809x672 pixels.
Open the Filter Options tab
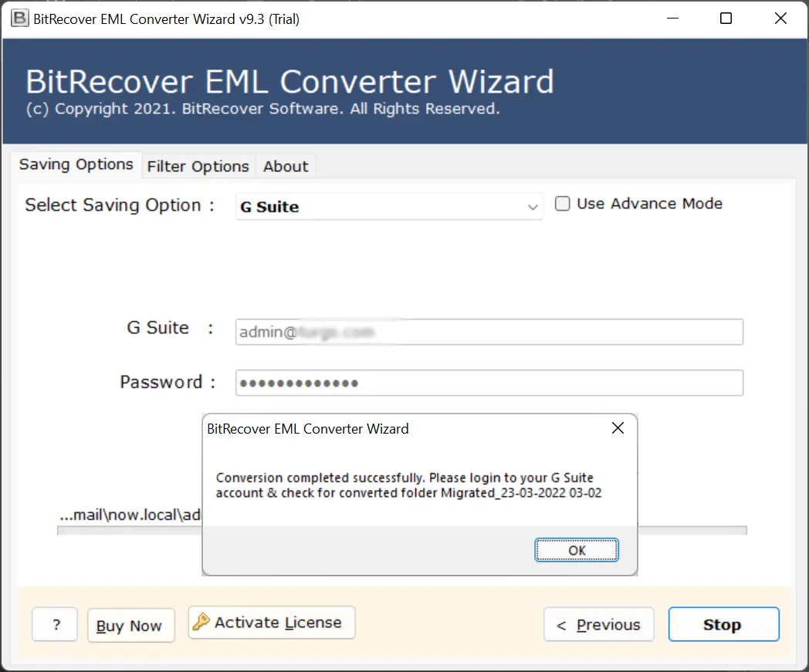(x=198, y=167)
